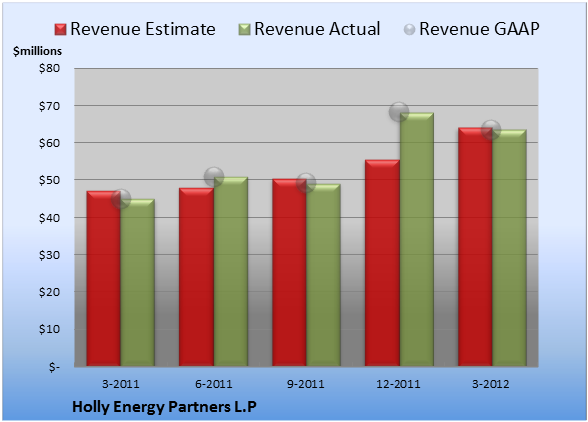Select the "Revenue GAAP" legend label
Viewport: 588px width, 422px height.
[480, 29]
